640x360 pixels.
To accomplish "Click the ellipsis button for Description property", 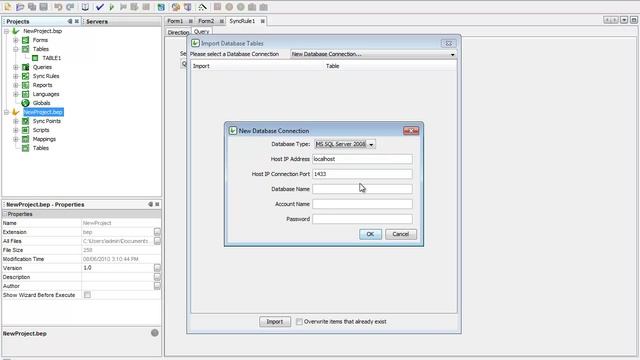I will pos(157,277).
